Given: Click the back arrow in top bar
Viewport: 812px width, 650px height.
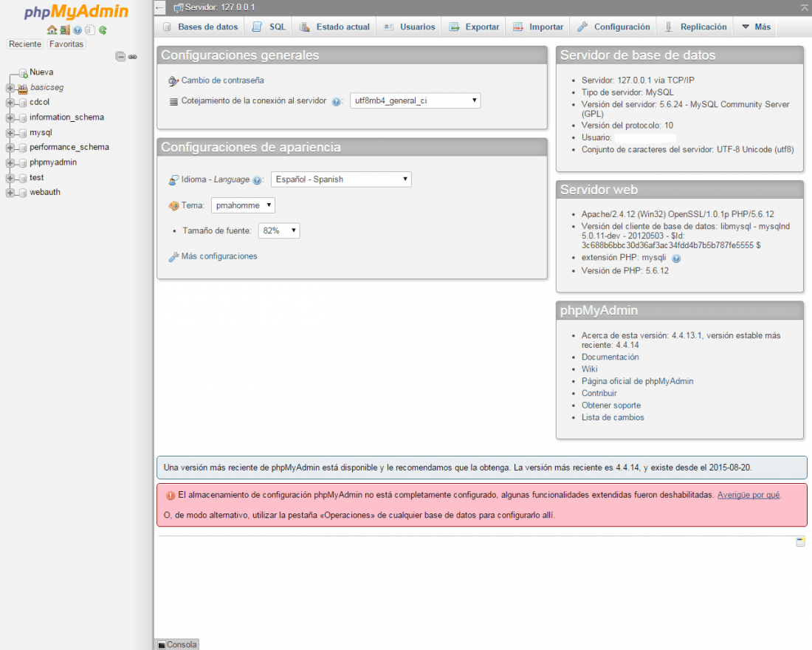Looking at the screenshot, I should pos(159,7).
